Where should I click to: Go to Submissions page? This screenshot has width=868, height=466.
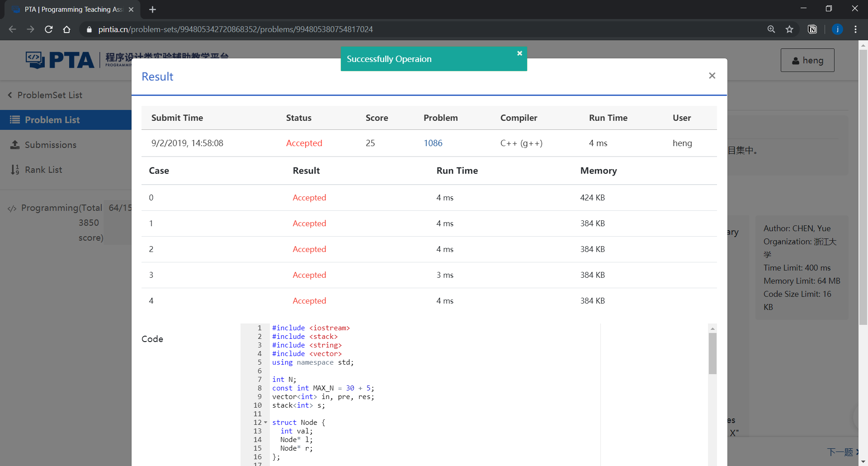[50, 145]
